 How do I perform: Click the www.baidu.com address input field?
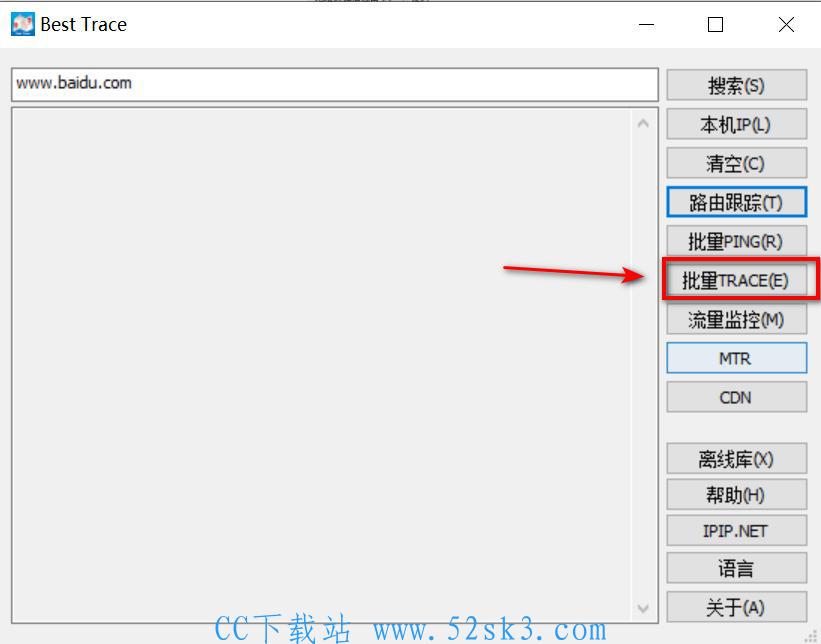[335, 84]
